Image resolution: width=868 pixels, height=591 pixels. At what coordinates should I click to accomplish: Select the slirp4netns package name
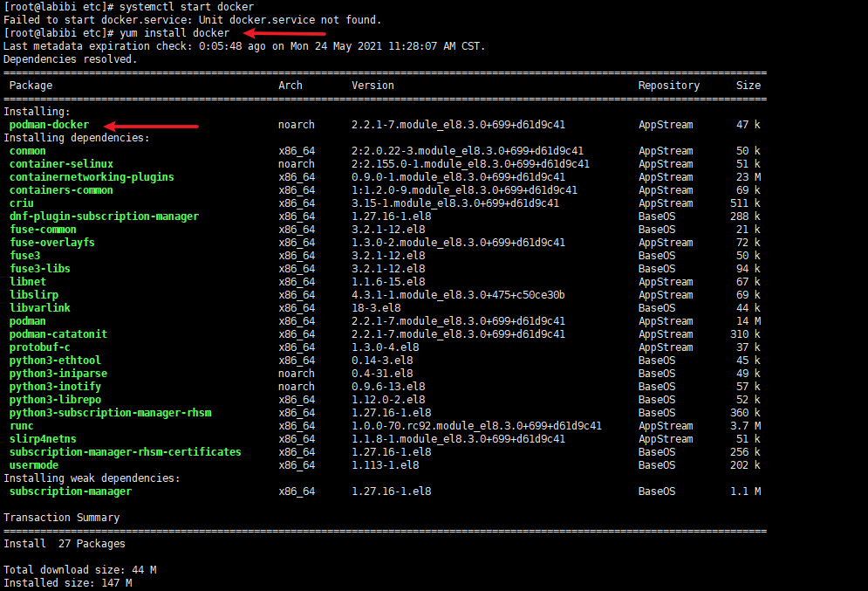(x=43, y=439)
